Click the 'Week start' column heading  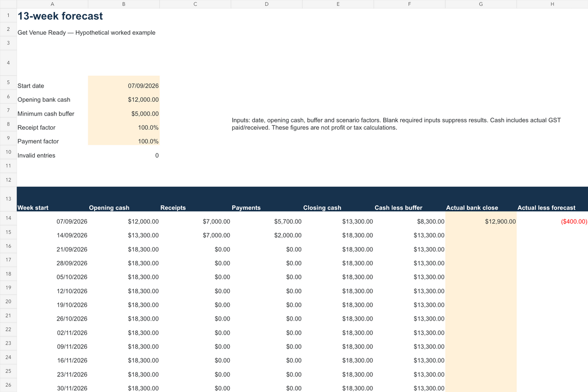[x=33, y=208]
